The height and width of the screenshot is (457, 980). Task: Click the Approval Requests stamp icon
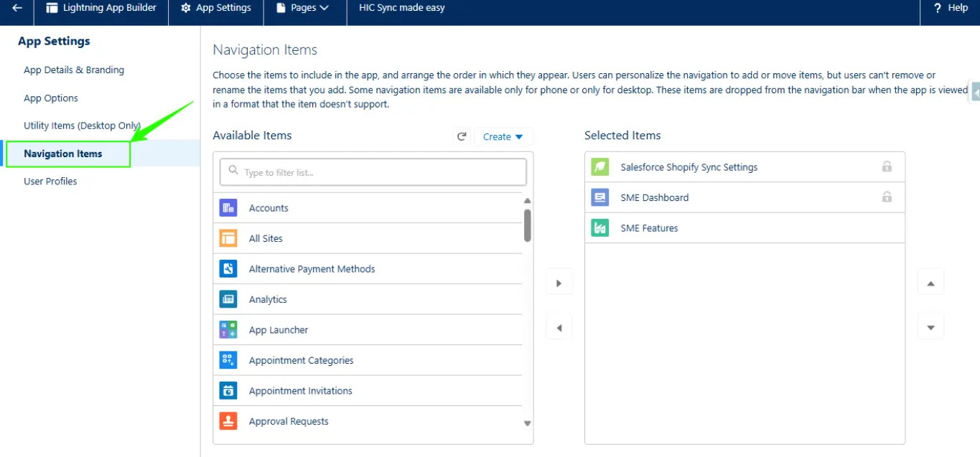coord(228,421)
